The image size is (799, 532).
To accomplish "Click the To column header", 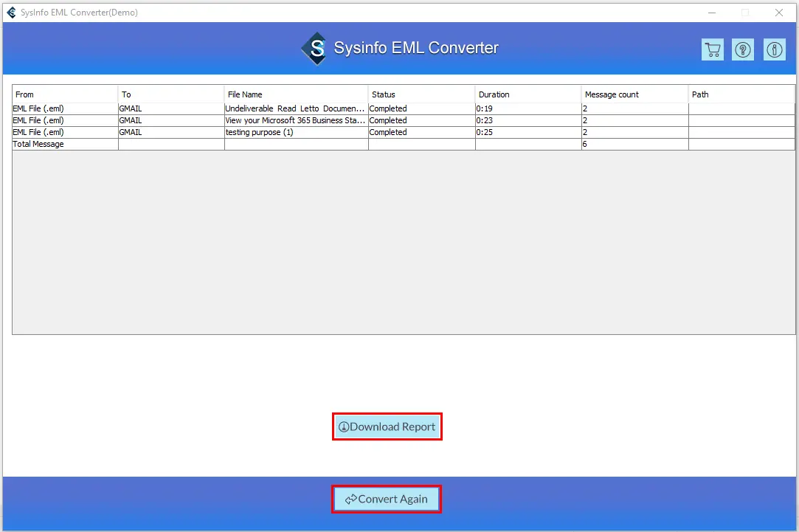I will coord(171,94).
